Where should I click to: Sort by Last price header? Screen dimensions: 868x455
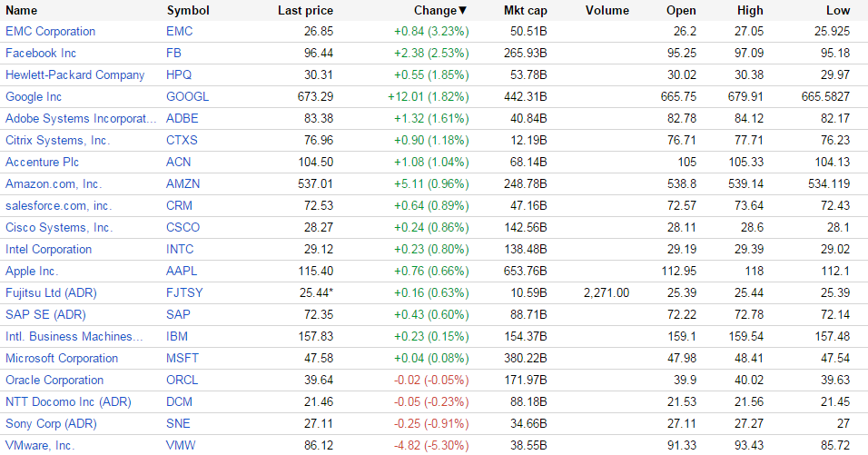(x=305, y=11)
